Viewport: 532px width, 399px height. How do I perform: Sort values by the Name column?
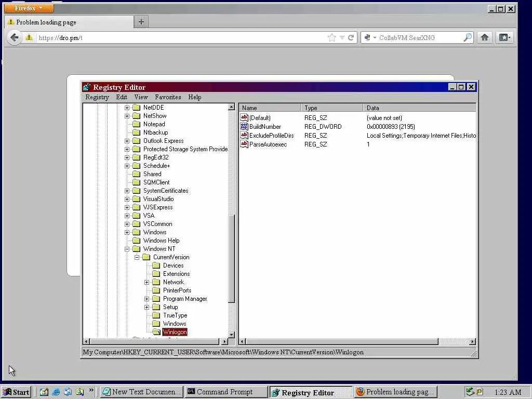coord(270,108)
